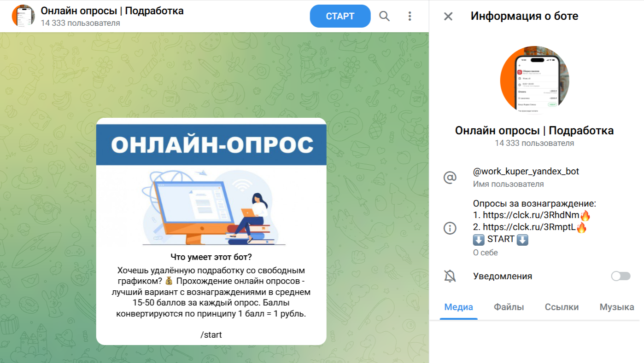The width and height of the screenshot is (644, 363).
Task: Open the ОНЛАЙН-ОПРОС banner image
Action: [x=211, y=184]
